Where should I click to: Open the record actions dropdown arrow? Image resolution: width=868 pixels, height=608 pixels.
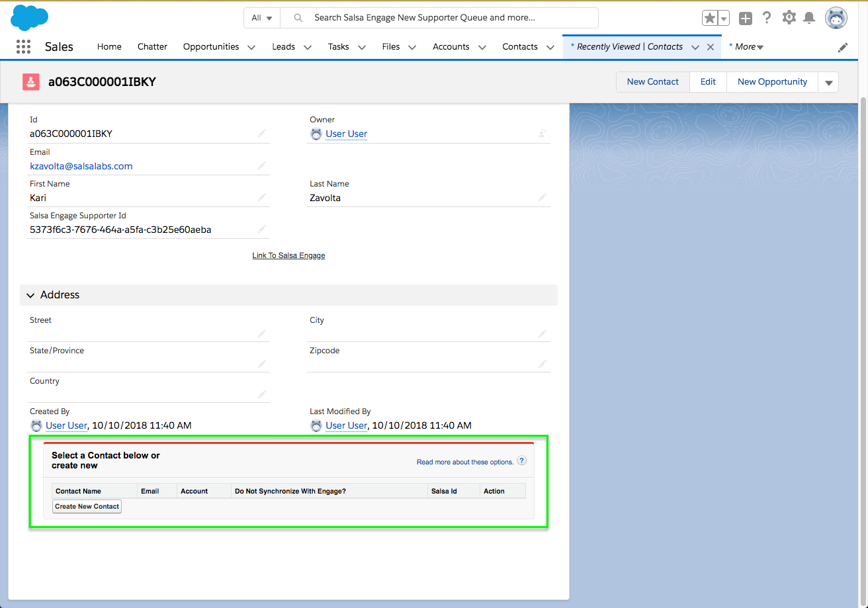pos(828,82)
